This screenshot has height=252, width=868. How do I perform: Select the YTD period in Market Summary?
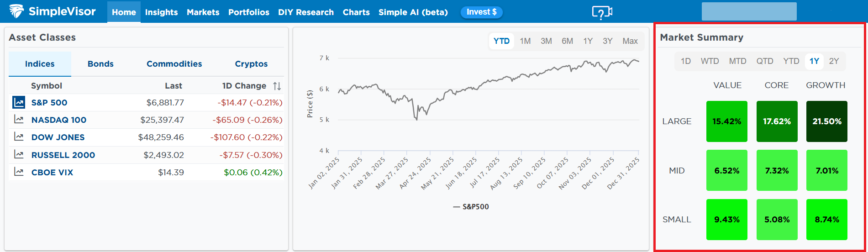point(791,61)
